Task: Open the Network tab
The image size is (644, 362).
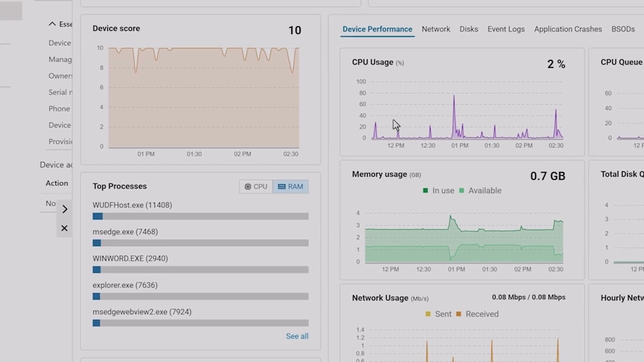Action: click(436, 29)
